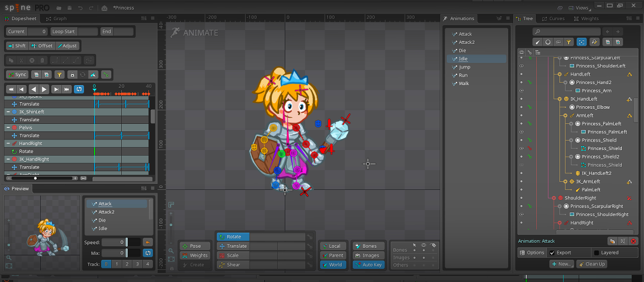The width and height of the screenshot is (644, 282).
Task: Click the dopesheet timeline zoom slider
Action: pos(42,178)
